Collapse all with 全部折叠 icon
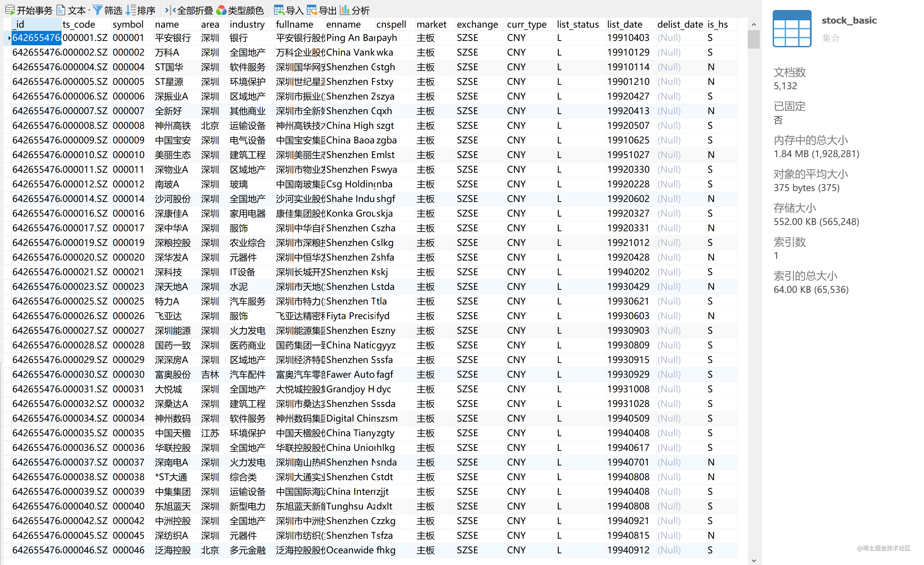Viewport: 924px width, 565px height. 170,10
